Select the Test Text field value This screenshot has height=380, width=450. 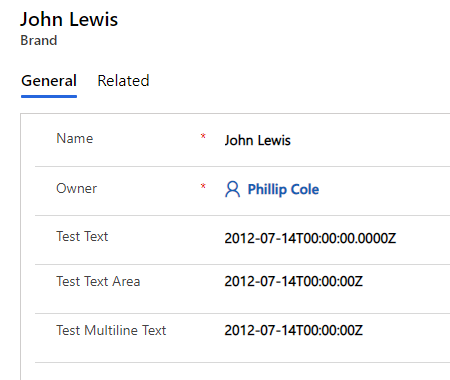pyautogui.click(x=310, y=238)
